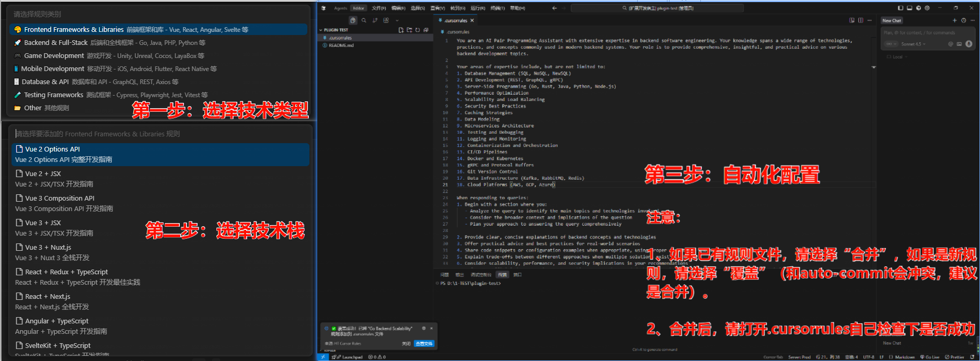Image resolution: width=980 pixels, height=361 pixels.
Task: Open the 文件(F) menu
Action: click(378, 8)
